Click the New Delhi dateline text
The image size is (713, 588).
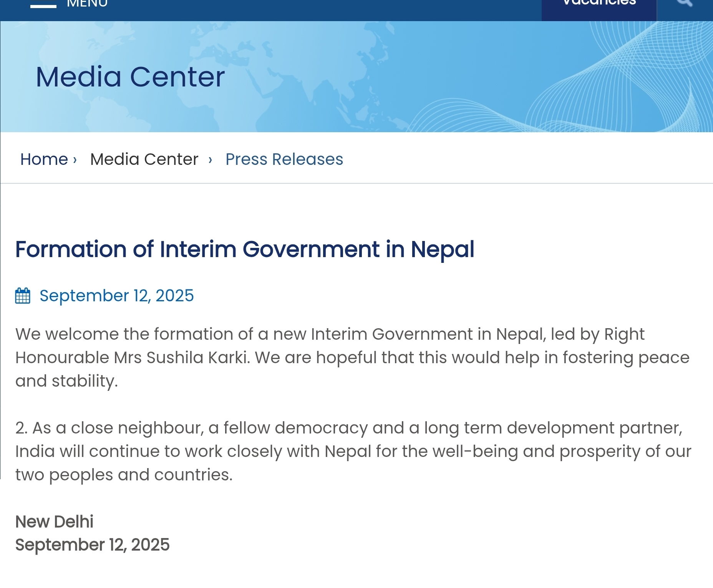click(54, 522)
